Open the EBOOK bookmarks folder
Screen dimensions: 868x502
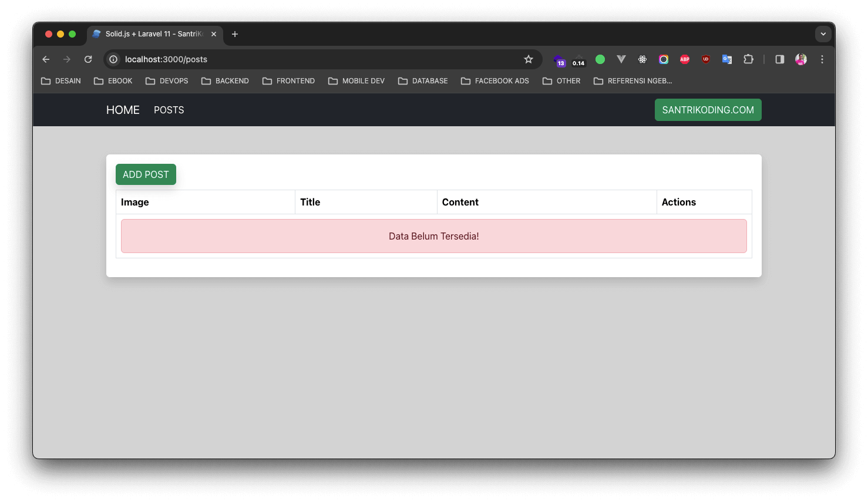coord(113,81)
